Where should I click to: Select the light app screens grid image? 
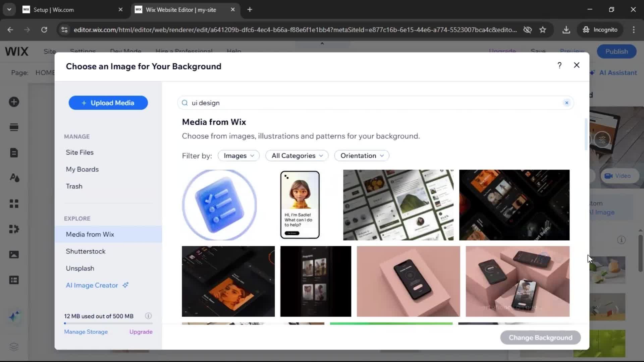click(398, 205)
